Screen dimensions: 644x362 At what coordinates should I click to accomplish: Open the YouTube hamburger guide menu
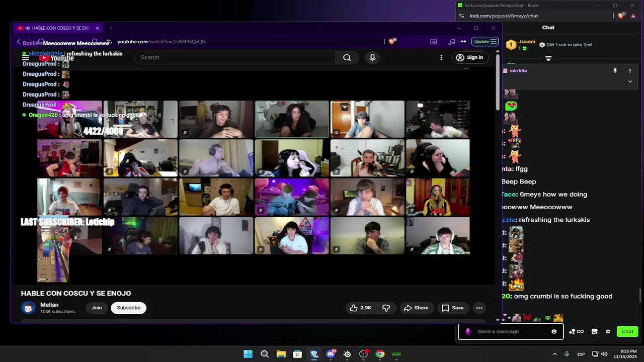point(25,58)
